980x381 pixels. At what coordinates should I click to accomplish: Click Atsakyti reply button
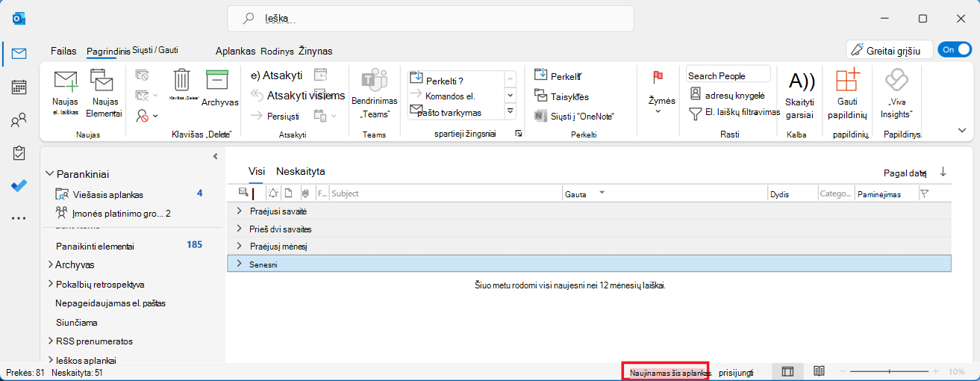[276, 75]
